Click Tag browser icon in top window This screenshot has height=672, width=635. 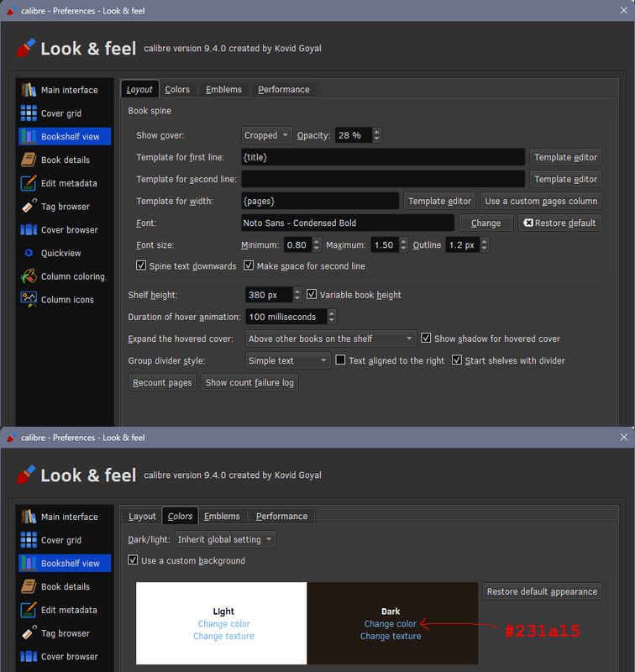[x=29, y=206]
